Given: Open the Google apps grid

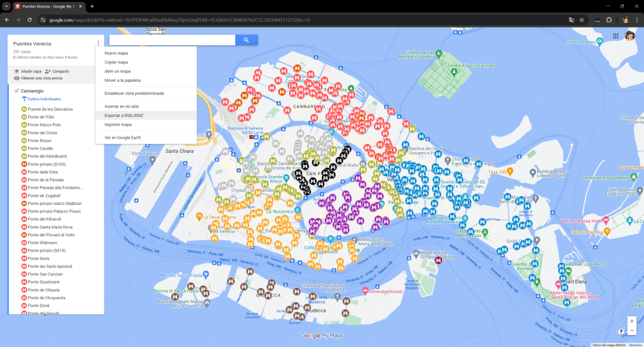Looking at the screenshot, I should pyautogui.click(x=616, y=36).
